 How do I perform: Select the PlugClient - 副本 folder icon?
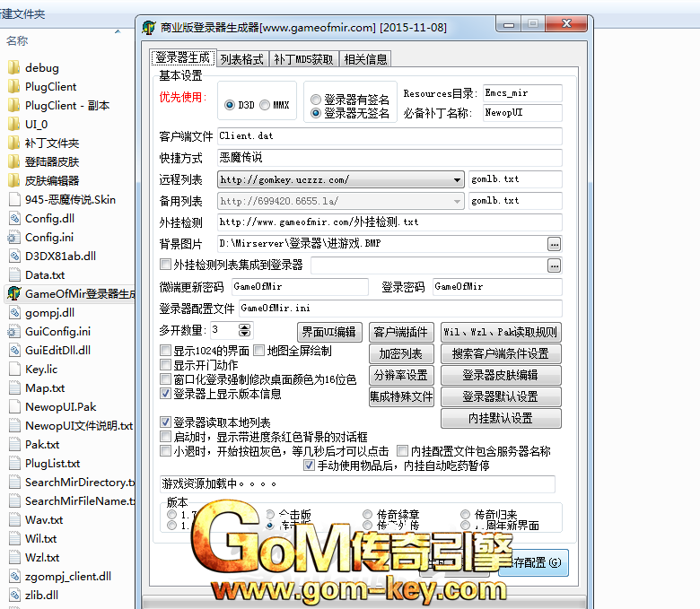click(x=14, y=105)
